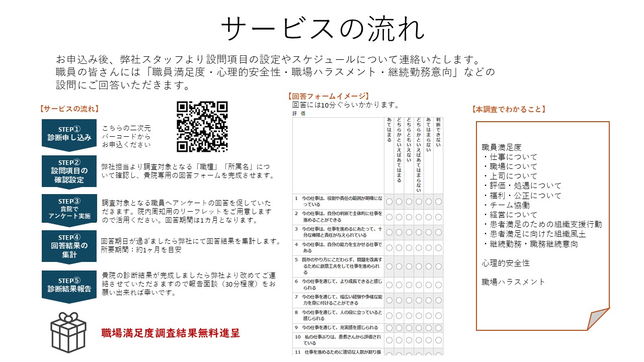This screenshot has height=362, width=644.
Task: Select the STEP② 設問項目の確認設定 badge
Action: point(69,171)
